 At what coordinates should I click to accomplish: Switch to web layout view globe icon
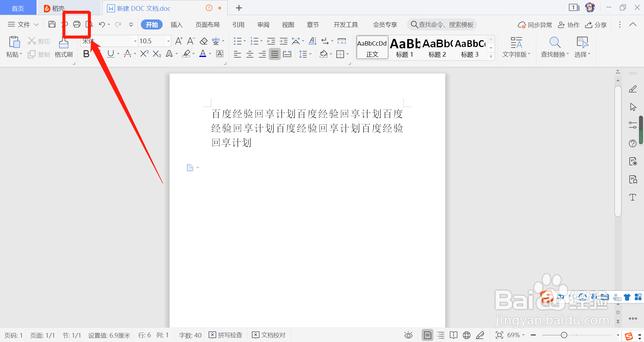click(467, 335)
